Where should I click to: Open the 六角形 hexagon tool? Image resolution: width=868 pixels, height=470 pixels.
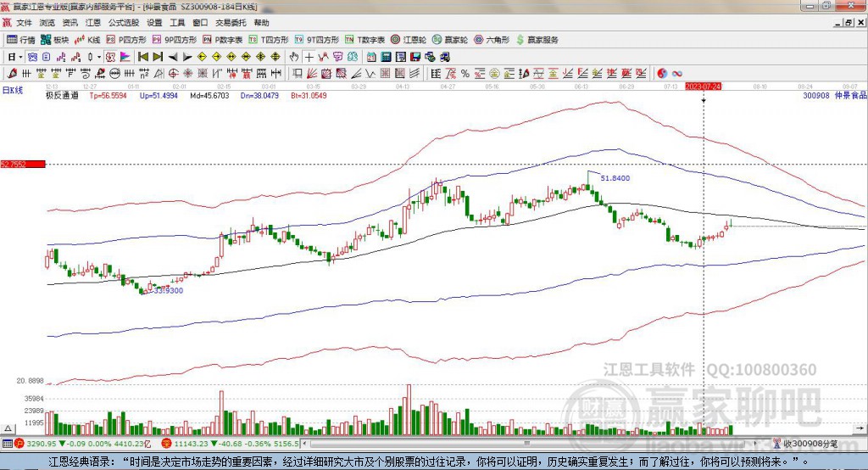(492, 40)
